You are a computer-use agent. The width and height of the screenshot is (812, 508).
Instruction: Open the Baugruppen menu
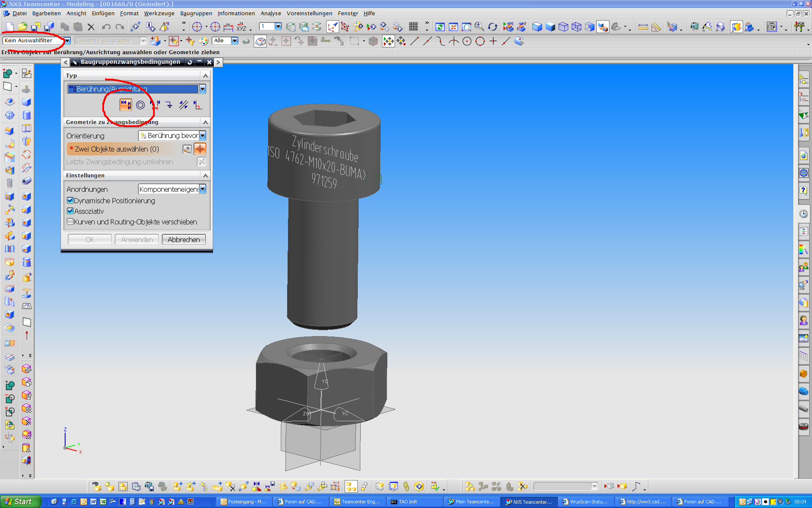pyautogui.click(x=196, y=14)
